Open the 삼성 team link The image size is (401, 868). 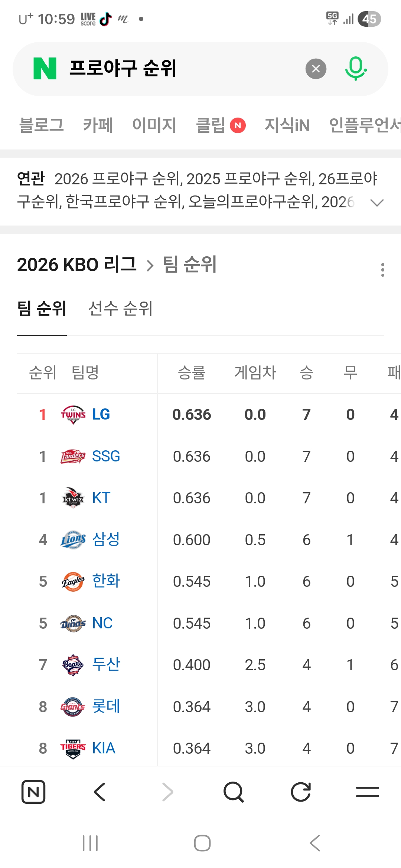[106, 540]
